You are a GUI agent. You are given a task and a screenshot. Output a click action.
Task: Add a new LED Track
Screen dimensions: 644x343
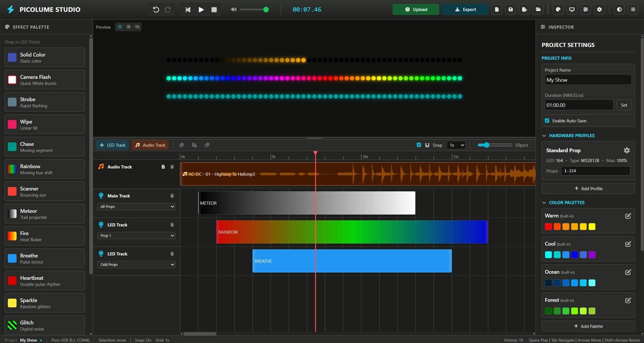(112, 145)
